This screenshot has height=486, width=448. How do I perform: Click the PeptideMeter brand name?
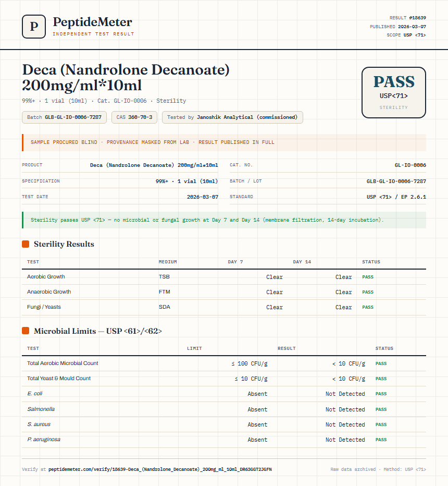[x=92, y=22]
